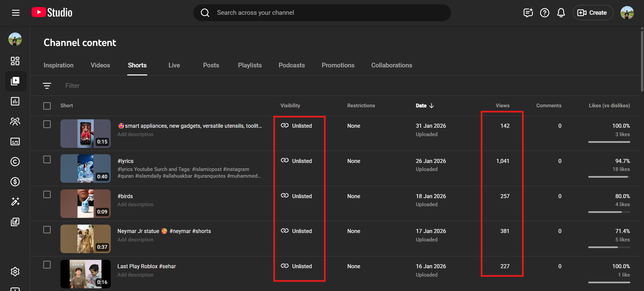Open Copyright section in sidebar
644x291 pixels.
15,162
